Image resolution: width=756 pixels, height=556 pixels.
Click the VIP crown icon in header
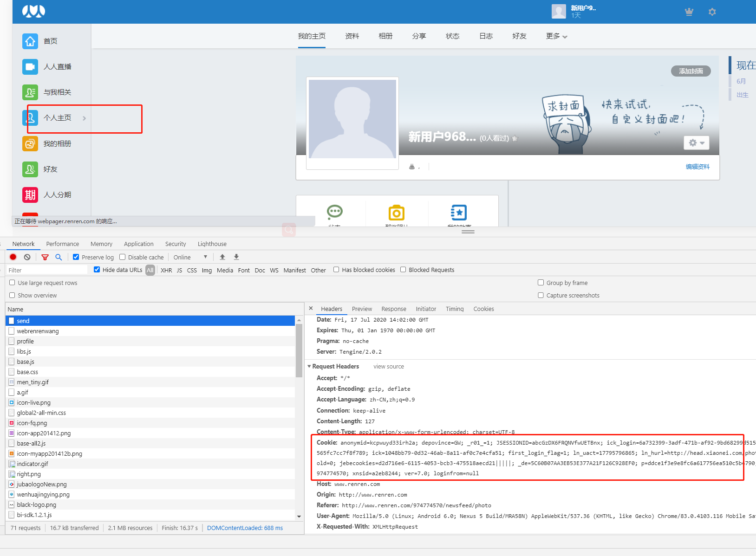(689, 12)
